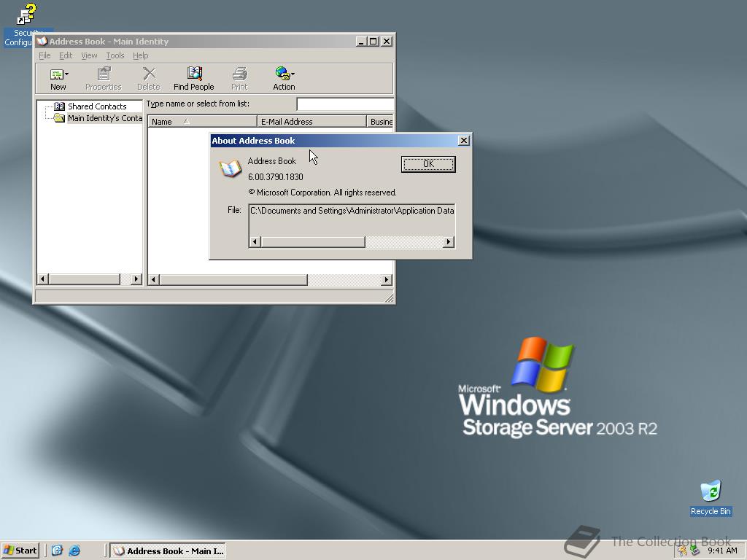747x560 pixels.
Task: Launch Internet Explorer from quick launch
Action: point(75,551)
